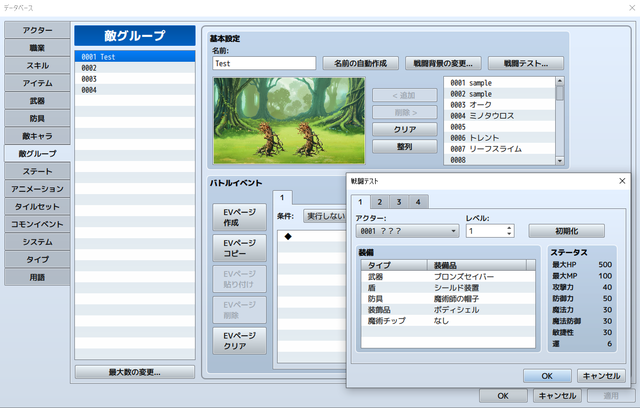Select troop entry 0002
This screenshot has width=640, height=408.
[x=135, y=68]
